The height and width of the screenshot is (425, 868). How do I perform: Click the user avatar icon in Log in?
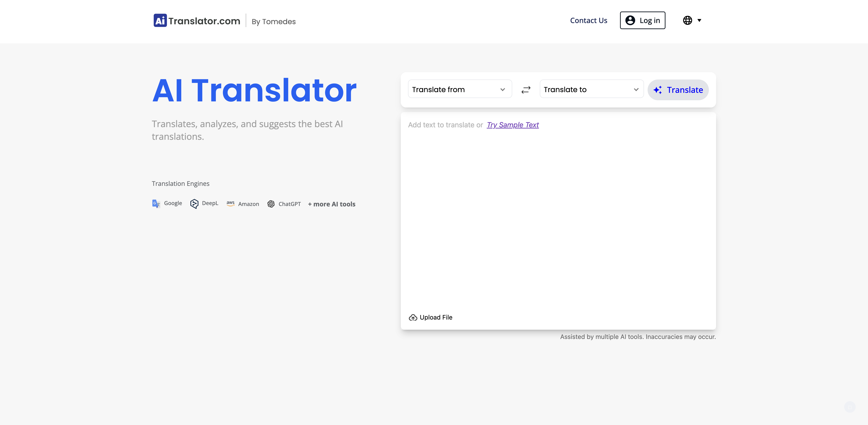(x=630, y=21)
